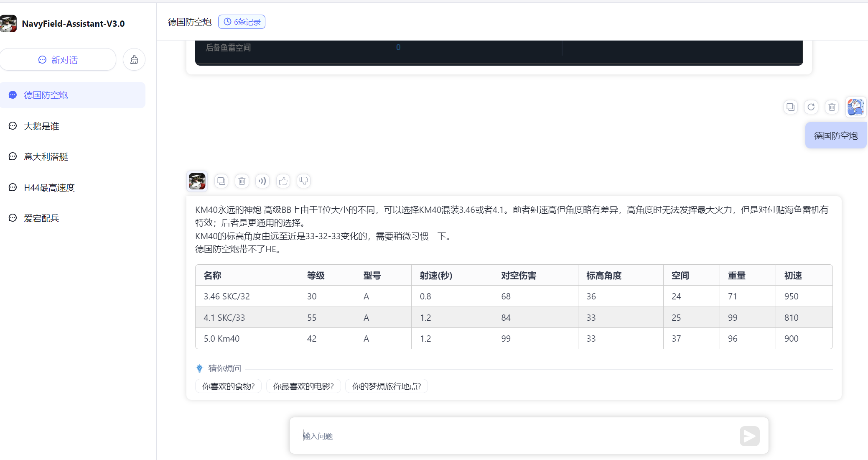Image resolution: width=868 pixels, height=460 pixels.
Task: Click the clear chat broom icon
Action: (134, 59)
